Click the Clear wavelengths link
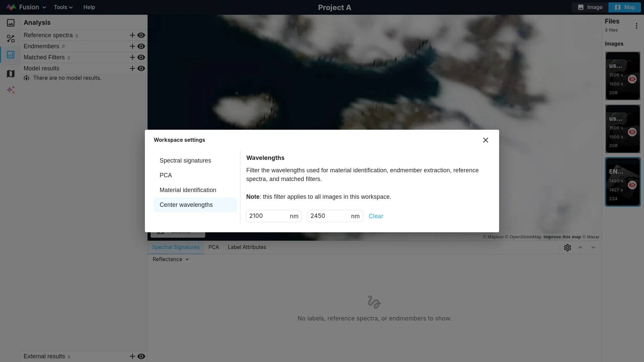 (x=376, y=216)
